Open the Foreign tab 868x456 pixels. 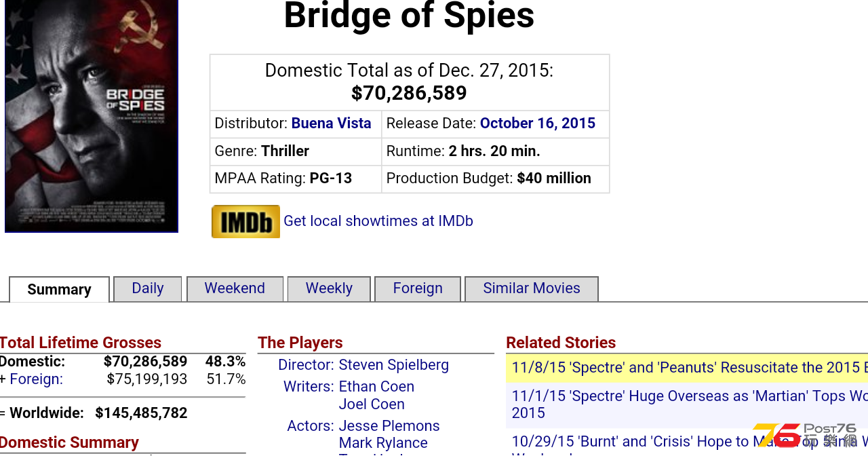[x=418, y=288]
